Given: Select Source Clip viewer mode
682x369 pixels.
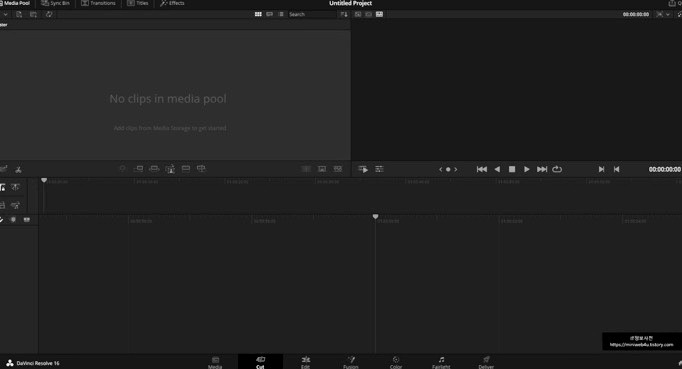Looking at the screenshot, I should click(358, 14).
